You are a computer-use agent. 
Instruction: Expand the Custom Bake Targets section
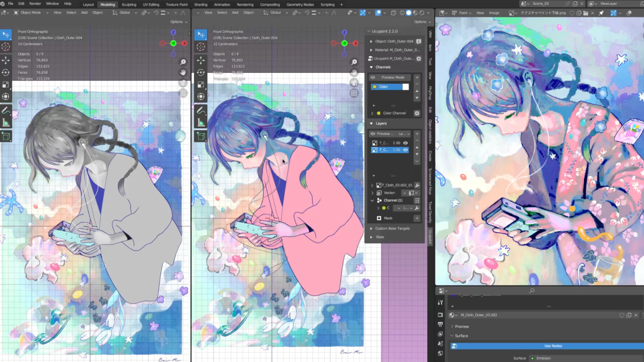point(371,228)
